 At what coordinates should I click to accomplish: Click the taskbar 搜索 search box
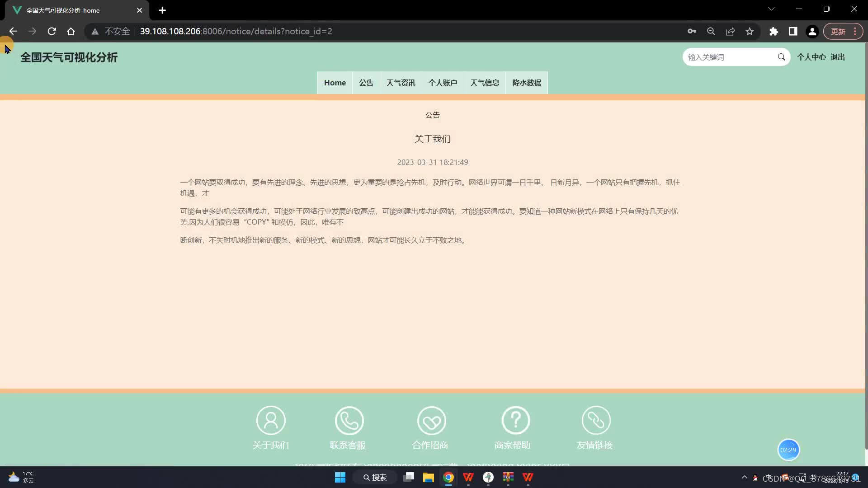pos(375,477)
